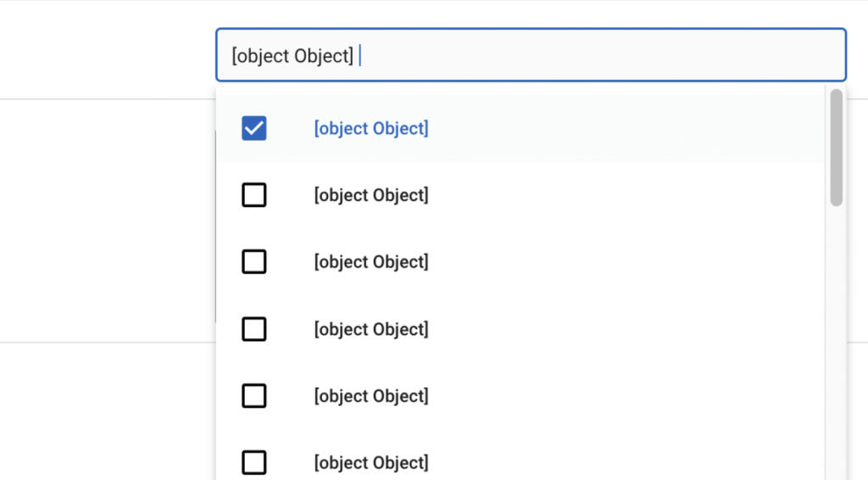868x480 pixels.
Task: Select the fifth option's checkbox
Action: (x=254, y=396)
